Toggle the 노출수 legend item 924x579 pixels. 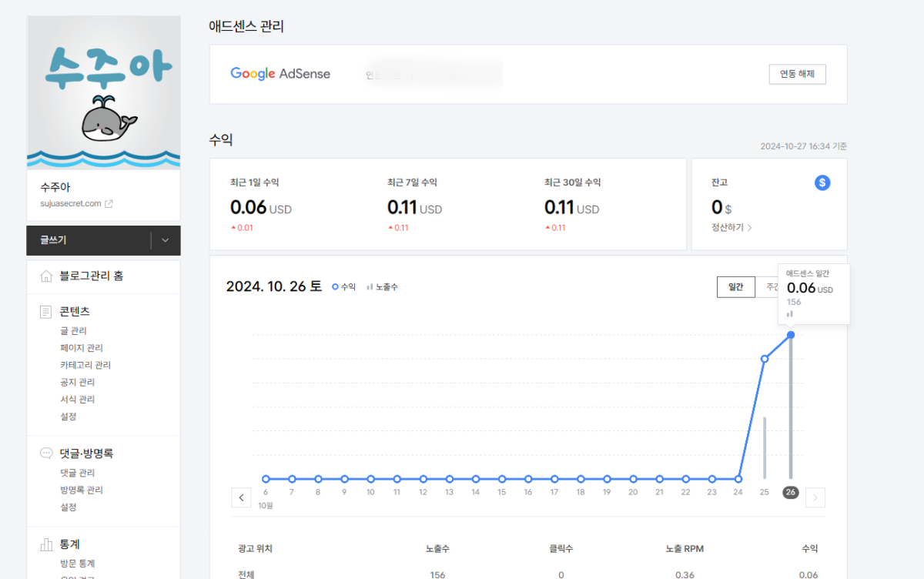pyautogui.click(x=383, y=286)
